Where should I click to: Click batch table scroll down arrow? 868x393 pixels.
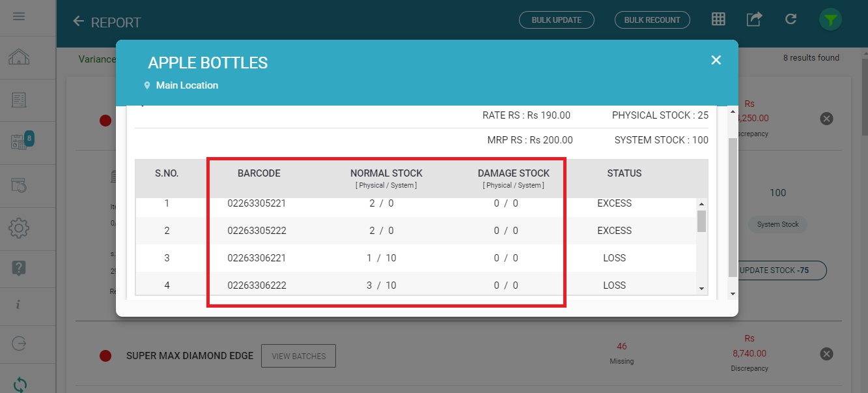tap(701, 288)
